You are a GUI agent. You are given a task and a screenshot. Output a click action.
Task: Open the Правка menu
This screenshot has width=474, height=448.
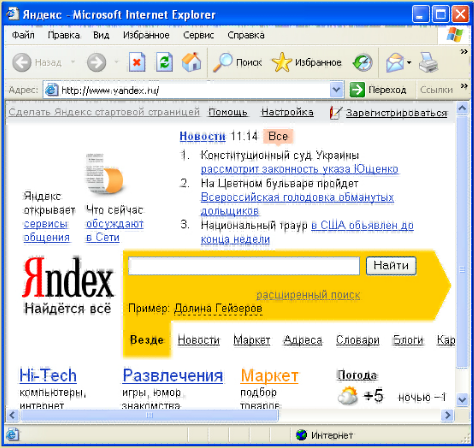point(64,35)
